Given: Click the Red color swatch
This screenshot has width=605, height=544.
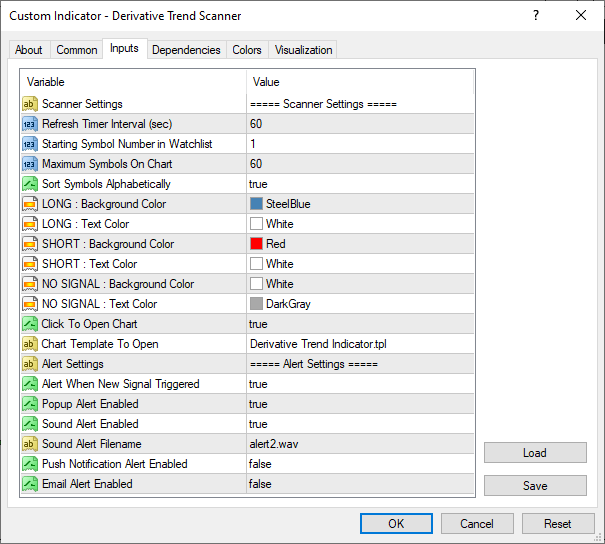Looking at the screenshot, I should tap(256, 244).
